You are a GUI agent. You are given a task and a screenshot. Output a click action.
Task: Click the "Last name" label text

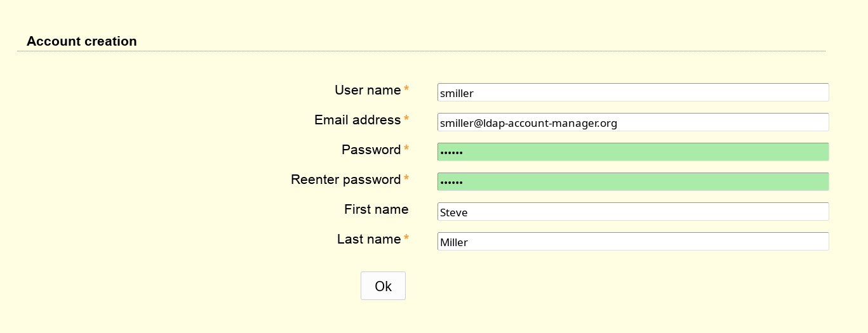pyautogui.click(x=368, y=239)
